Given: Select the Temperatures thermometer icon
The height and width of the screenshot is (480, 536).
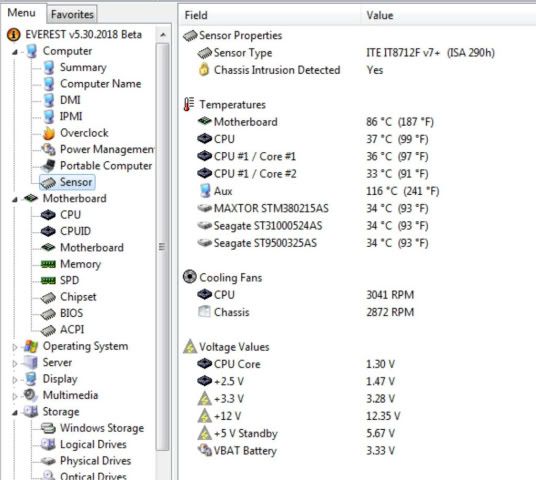Looking at the screenshot, I should coord(189,104).
